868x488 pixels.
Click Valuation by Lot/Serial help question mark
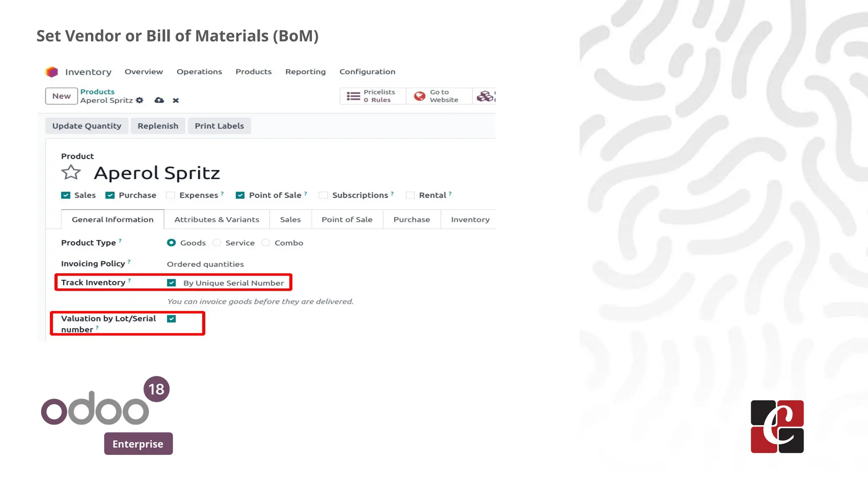97,327
